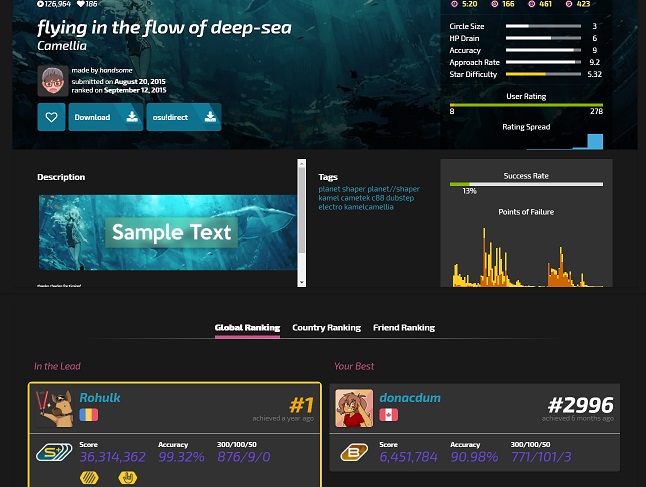Viewport: 646px width, 487px height.
Task: Open mapper handsome's avatar
Action: [x=53, y=81]
